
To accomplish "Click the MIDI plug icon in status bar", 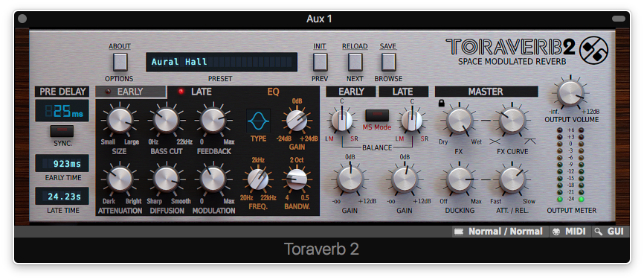I will point(556,232).
